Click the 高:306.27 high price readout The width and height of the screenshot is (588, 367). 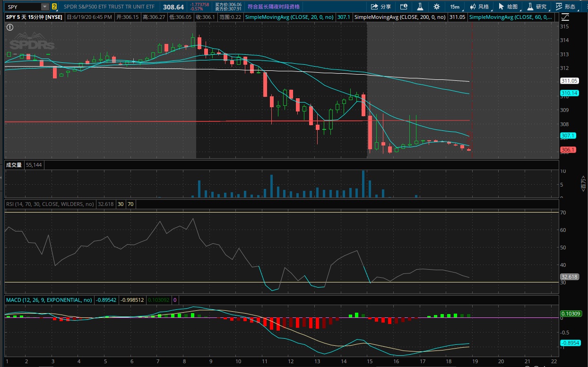[x=154, y=17]
